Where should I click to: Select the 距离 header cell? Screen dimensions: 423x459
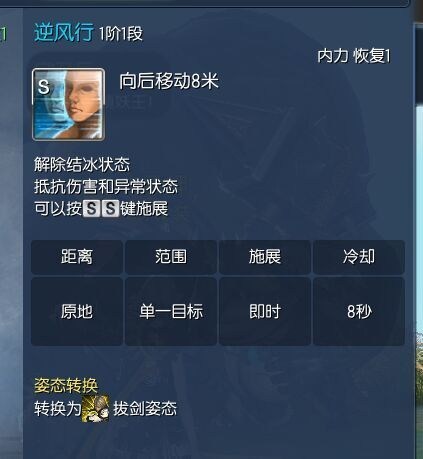[77, 257]
